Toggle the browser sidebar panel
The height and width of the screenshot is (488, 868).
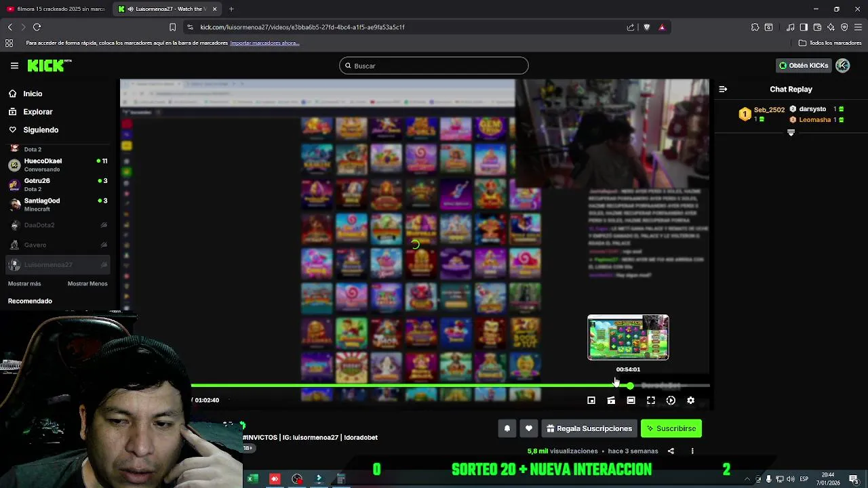[804, 27]
